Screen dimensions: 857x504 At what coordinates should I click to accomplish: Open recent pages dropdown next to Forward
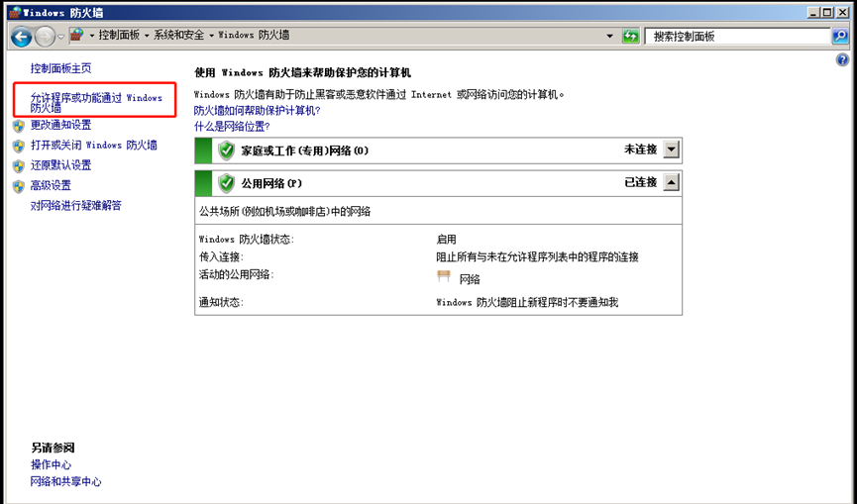pos(61,36)
